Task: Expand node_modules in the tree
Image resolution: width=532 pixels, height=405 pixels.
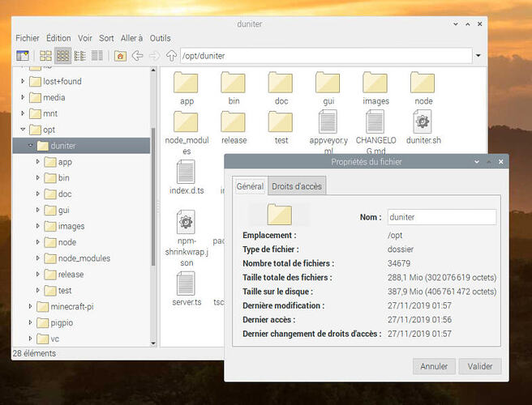Action: pos(37,258)
